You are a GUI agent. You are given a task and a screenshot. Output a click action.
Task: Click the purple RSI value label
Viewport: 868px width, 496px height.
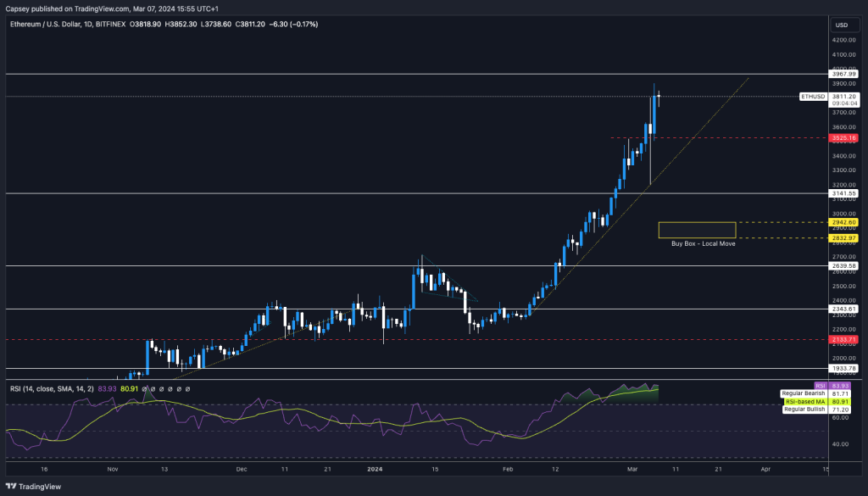click(820, 386)
